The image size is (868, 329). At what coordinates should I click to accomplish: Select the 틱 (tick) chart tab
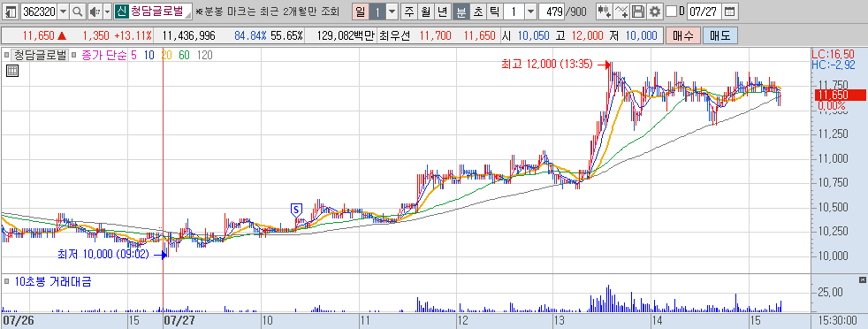(495, 11)
